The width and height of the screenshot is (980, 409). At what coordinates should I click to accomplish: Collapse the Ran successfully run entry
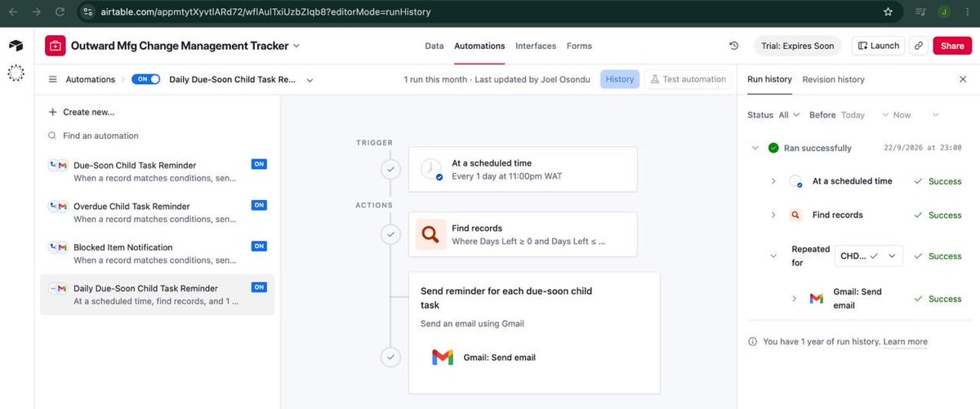point(755,148)
